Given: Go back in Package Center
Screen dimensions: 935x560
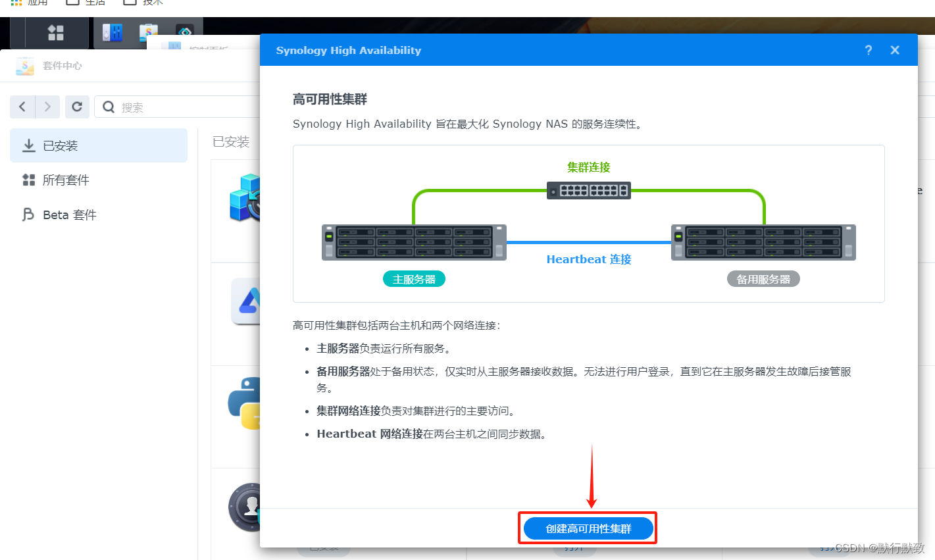Looking at the screenshot, I should pos(22,107).
